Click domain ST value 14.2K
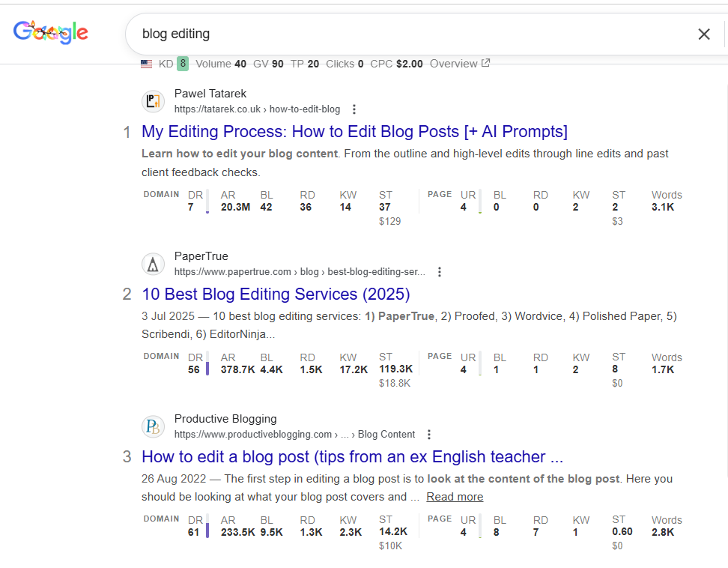The image size is (728, 568). coord(392,531)
